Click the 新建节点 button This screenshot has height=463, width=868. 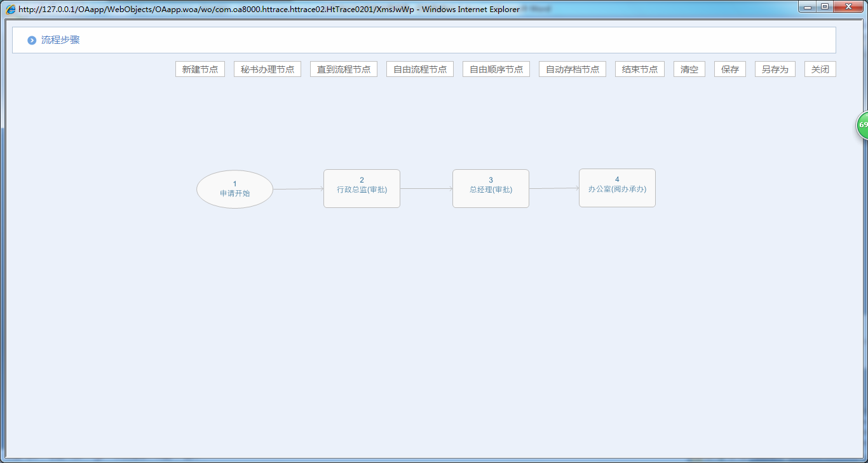[x=200, y=69]
